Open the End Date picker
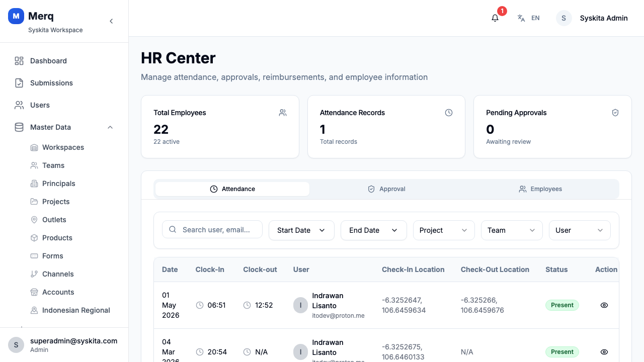The width and height of the screenshot is (644, 362). click(373, 230)
